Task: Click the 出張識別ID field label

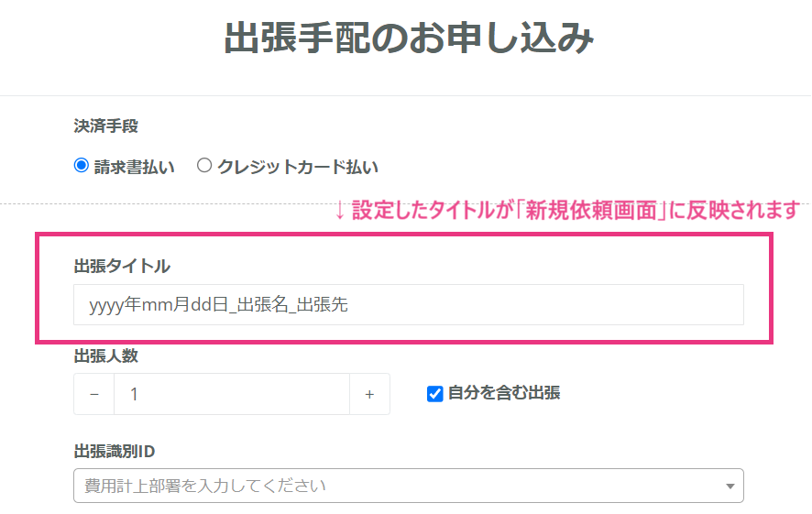Action: point(114,451)
